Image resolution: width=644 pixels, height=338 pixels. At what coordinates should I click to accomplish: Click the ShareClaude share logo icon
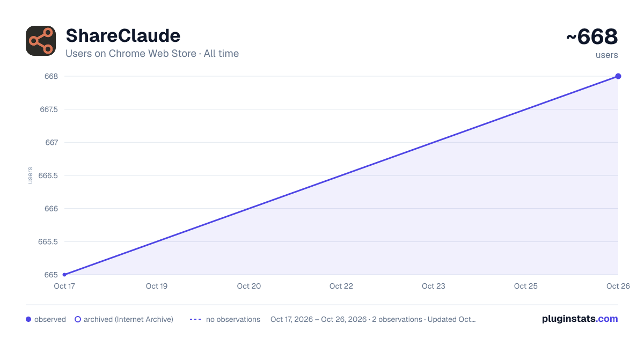[41, 41]
